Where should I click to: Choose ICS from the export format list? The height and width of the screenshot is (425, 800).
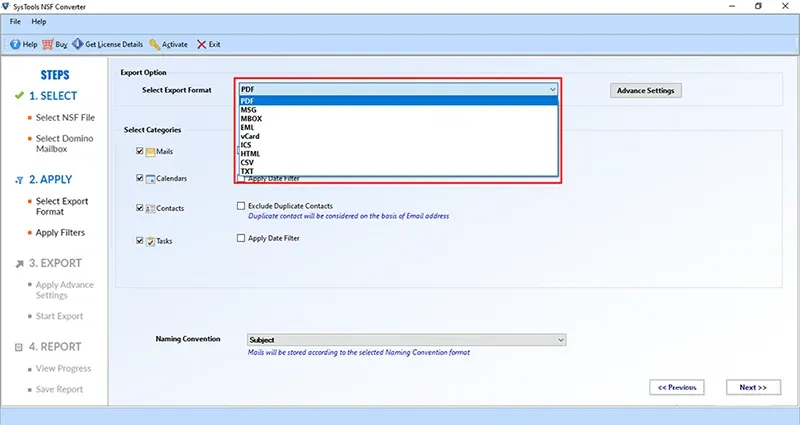pyautogui.click(x=398, y=145)
